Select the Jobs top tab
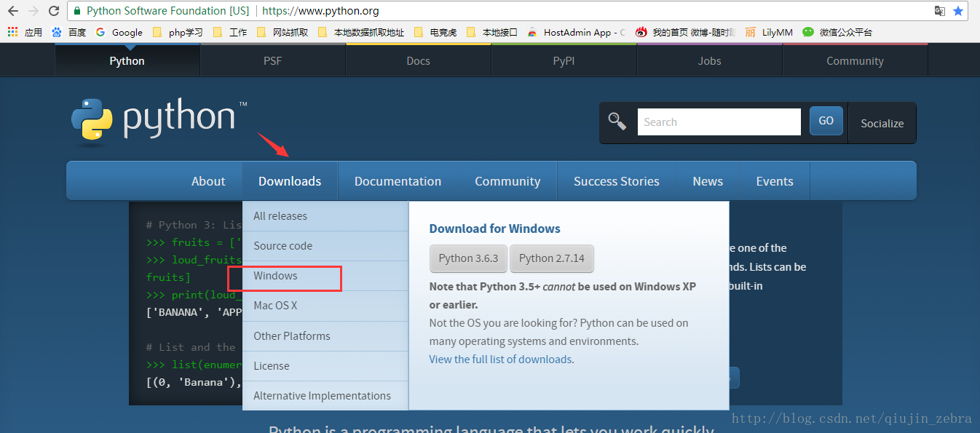 (709, 60)
